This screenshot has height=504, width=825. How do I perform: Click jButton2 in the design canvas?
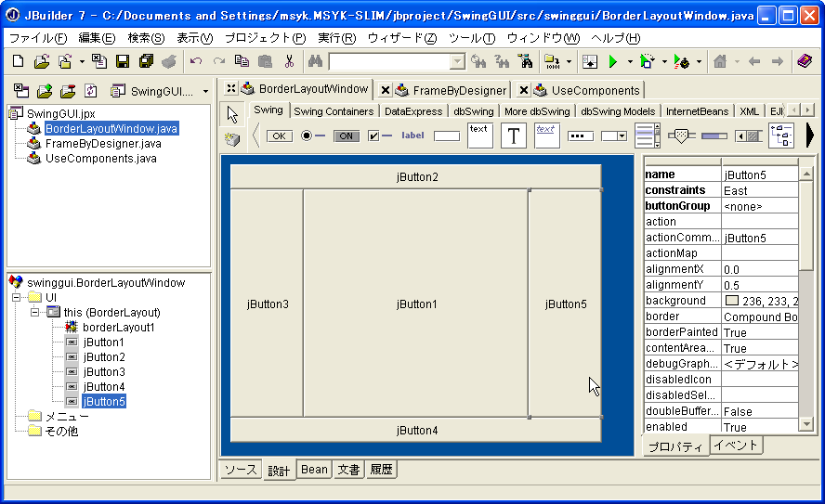pos(416,176)
